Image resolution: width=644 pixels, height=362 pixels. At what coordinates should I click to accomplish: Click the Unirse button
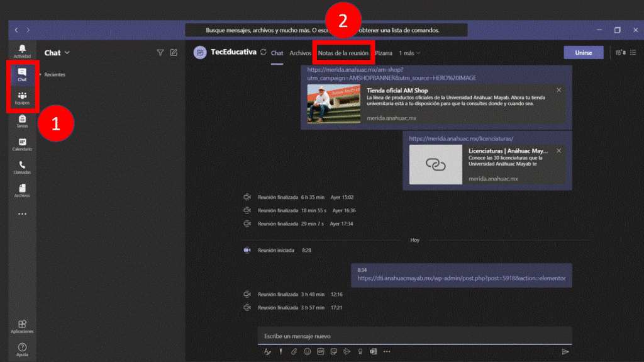pos(583,53)
